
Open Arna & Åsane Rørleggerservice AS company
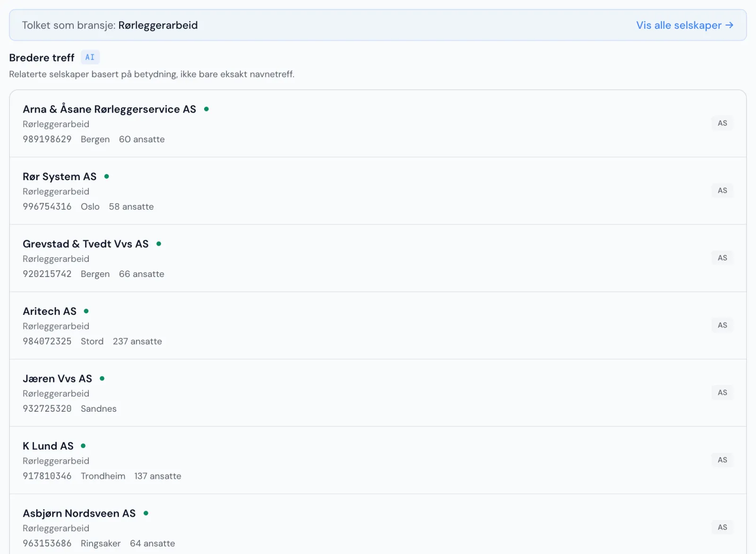[109, 109]
